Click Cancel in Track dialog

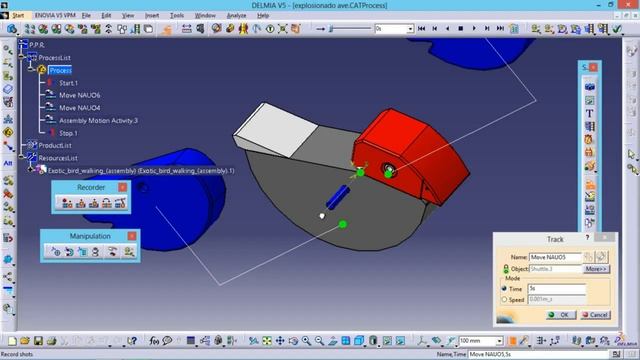596,315
